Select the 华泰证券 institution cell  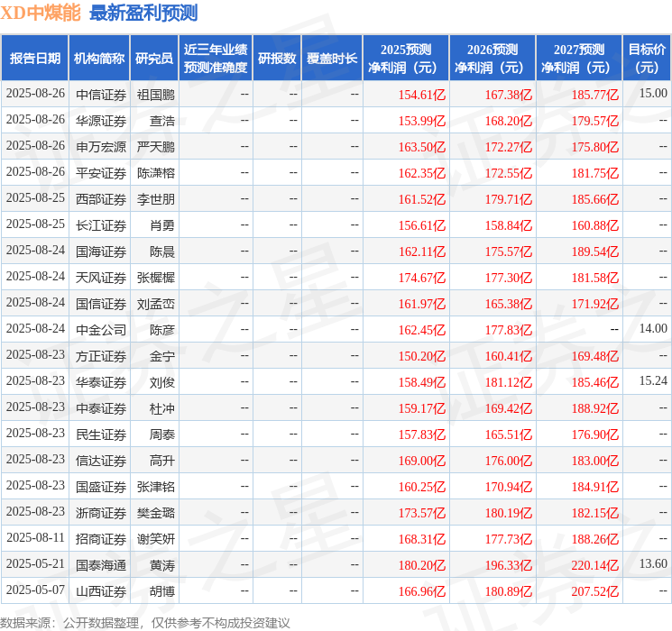coord(101,382)
